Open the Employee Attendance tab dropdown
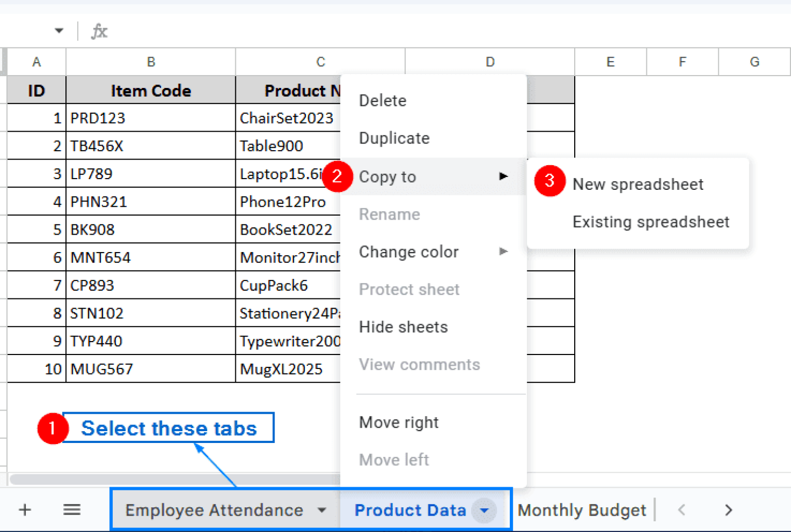 [x=322, y=510]
